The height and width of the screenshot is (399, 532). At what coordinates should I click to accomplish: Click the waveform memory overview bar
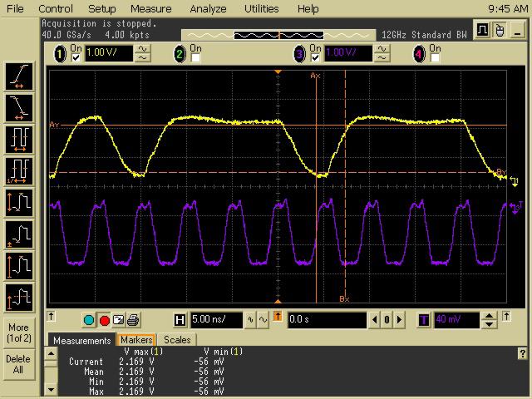(x=278, y=35)
